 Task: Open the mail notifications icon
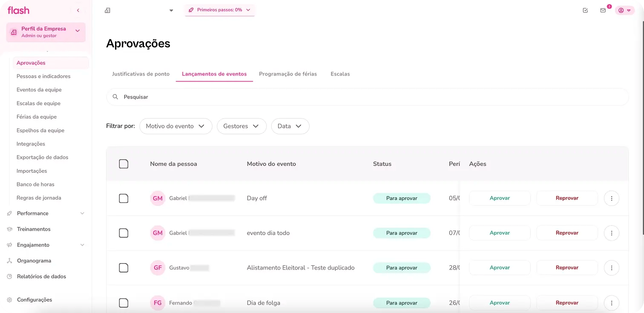(603, 10)
